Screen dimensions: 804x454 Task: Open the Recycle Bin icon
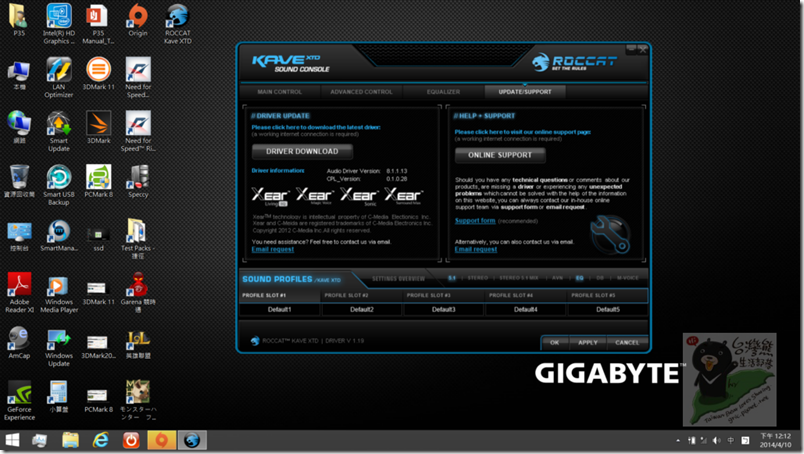point(19,182)
